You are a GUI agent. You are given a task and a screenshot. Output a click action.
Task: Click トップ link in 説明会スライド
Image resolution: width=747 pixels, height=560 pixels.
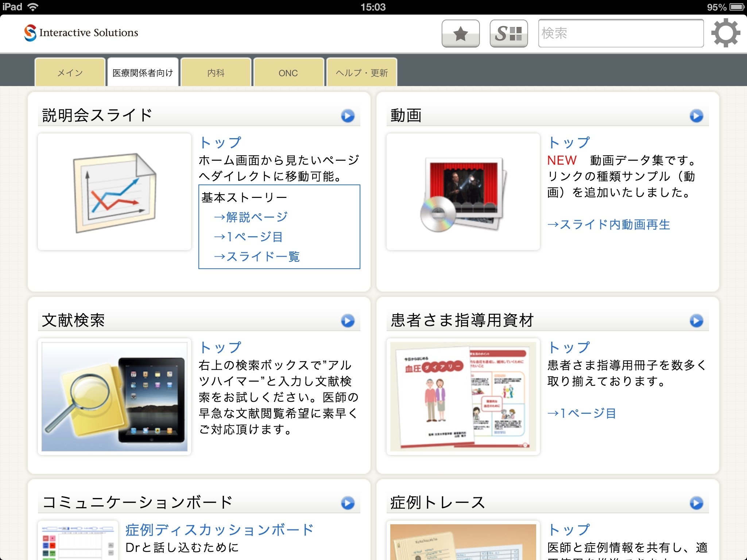(220, 142)
